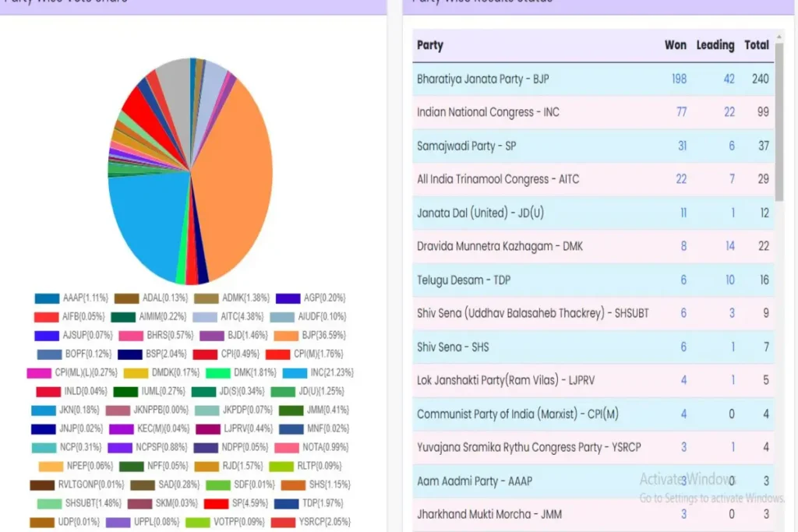798x532 pixels.
Task: Click 'All India Trinamool Congress - AITC' text
Action: (x=498, y=179)
